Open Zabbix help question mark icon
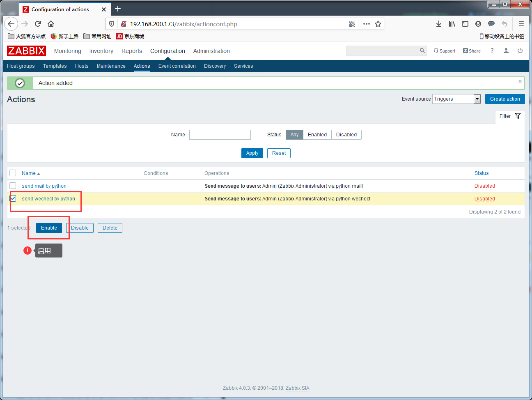This screenshot has height=400, width=532. (x=492, y=51)
